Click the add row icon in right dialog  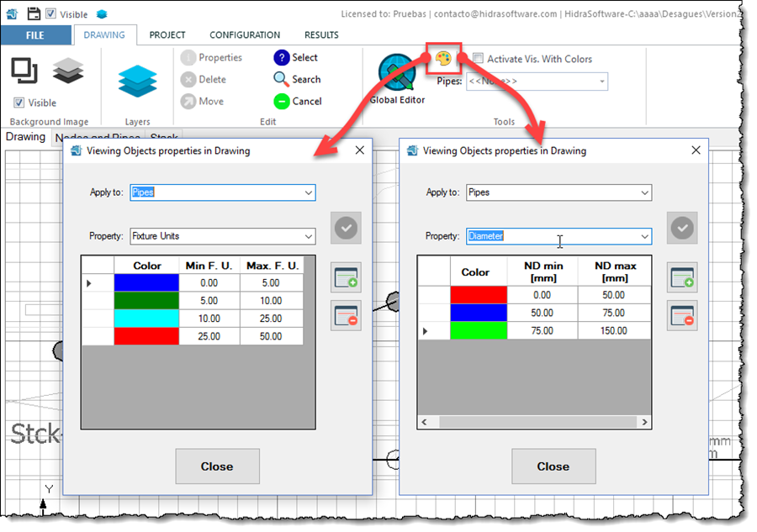(x=682, y=278)
